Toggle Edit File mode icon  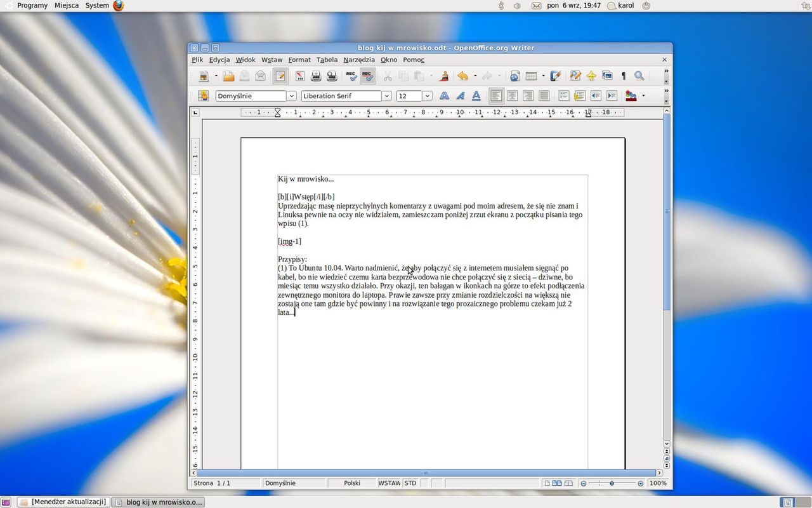[280, 76]
